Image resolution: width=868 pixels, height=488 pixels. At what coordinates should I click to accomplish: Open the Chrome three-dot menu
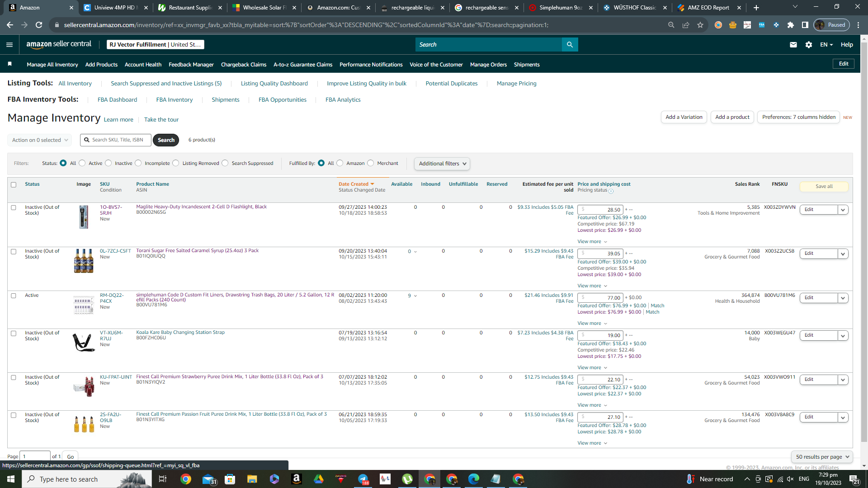[x=859, y=25]
